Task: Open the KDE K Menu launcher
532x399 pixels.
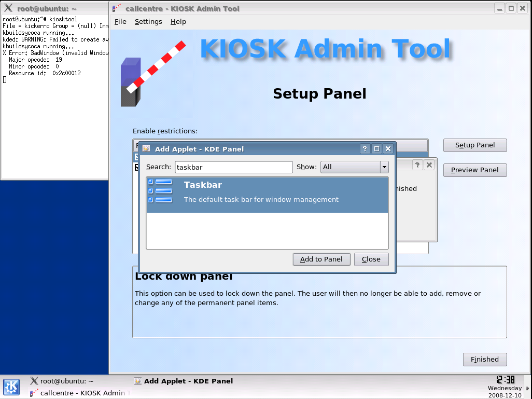Action: click(x=11, y=387)
